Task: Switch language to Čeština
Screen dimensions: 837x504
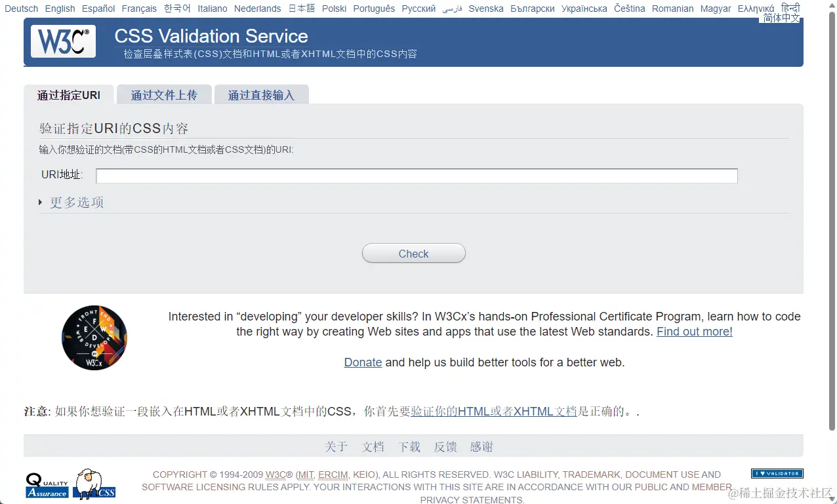Action: (630, 9)
